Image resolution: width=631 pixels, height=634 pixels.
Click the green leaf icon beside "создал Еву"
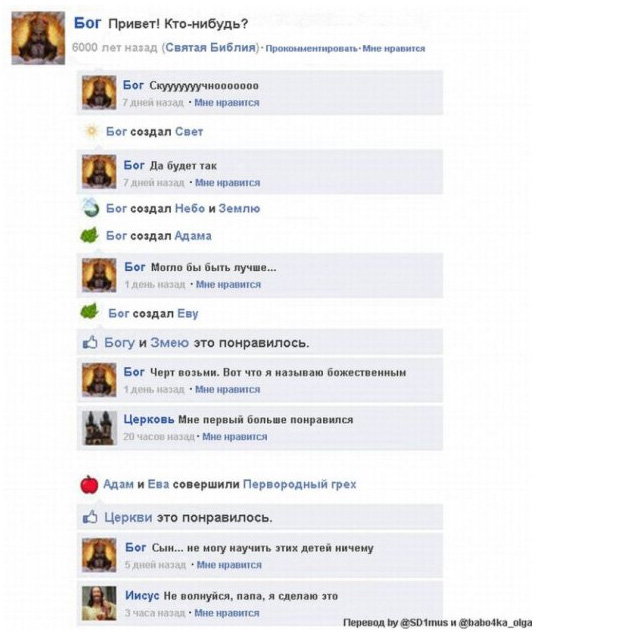89,311
